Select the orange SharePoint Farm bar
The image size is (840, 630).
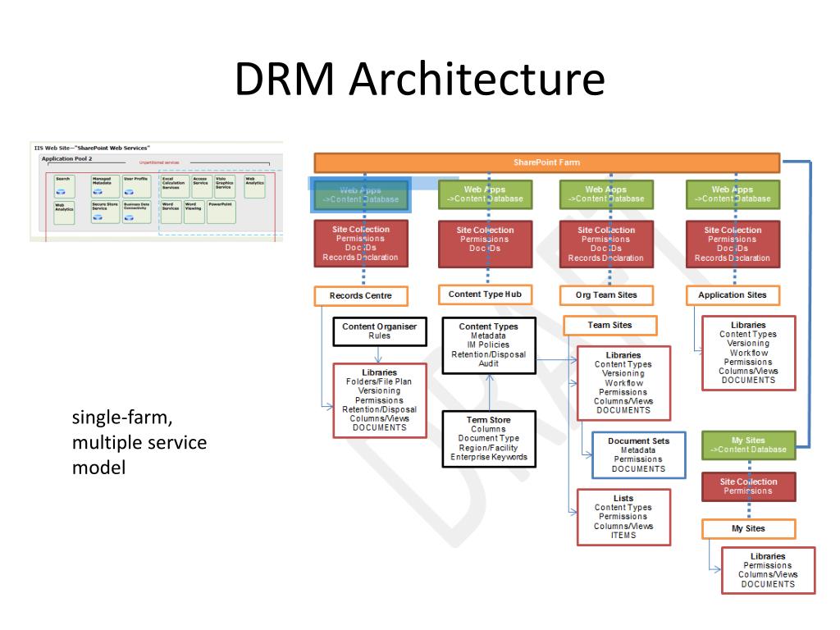coord(547,162)
